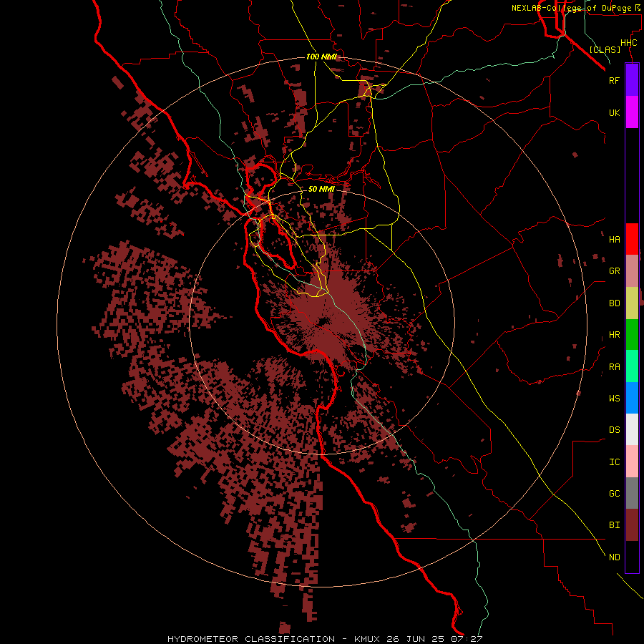Click the brown BI legend swatch
This screenshot has height=644, width=644.
tap(632, 525)
